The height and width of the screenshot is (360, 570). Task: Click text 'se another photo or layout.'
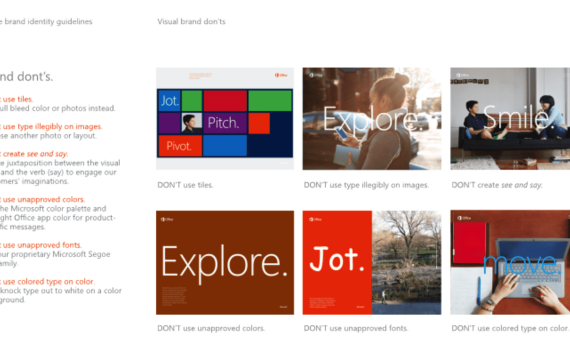(x=49, y=135)
